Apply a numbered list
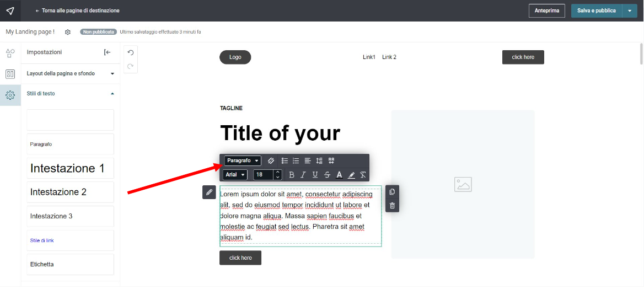The height and width of the screenshot is (289, 644). (296, 160)
